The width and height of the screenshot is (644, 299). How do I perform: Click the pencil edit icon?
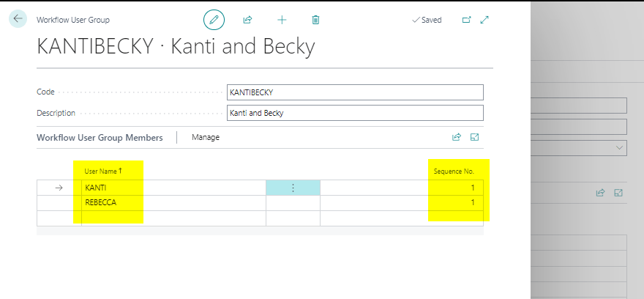pos(214,20)
